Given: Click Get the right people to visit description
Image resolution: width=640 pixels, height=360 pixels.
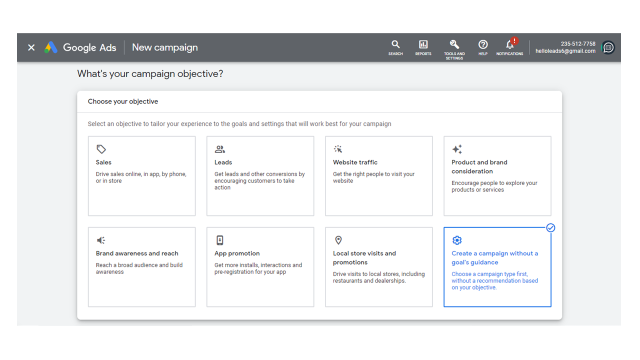Looking at the screenshot, I should [373, 177].
